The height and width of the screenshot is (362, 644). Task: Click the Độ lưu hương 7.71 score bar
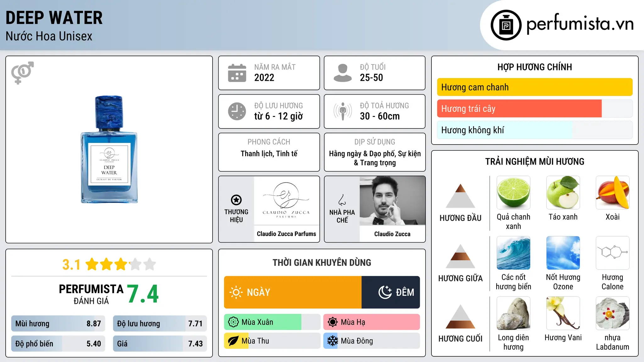160,324
